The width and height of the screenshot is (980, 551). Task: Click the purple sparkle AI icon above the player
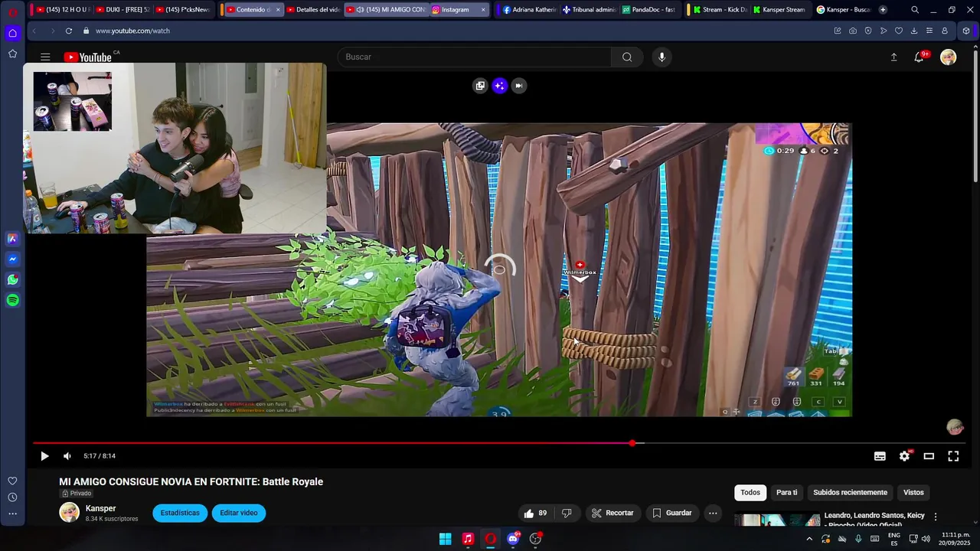[499, 86]
